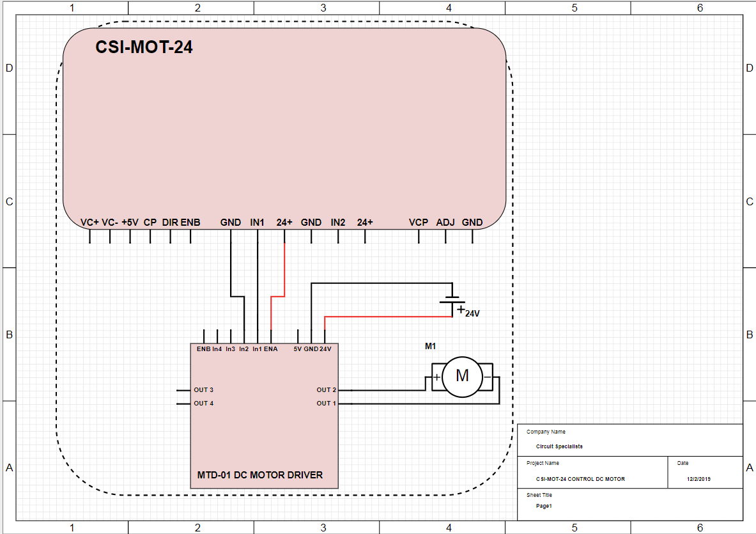Click the Page1 sheet title value
The width and height of the screenshot is (756, 534).
pos(544,506)
